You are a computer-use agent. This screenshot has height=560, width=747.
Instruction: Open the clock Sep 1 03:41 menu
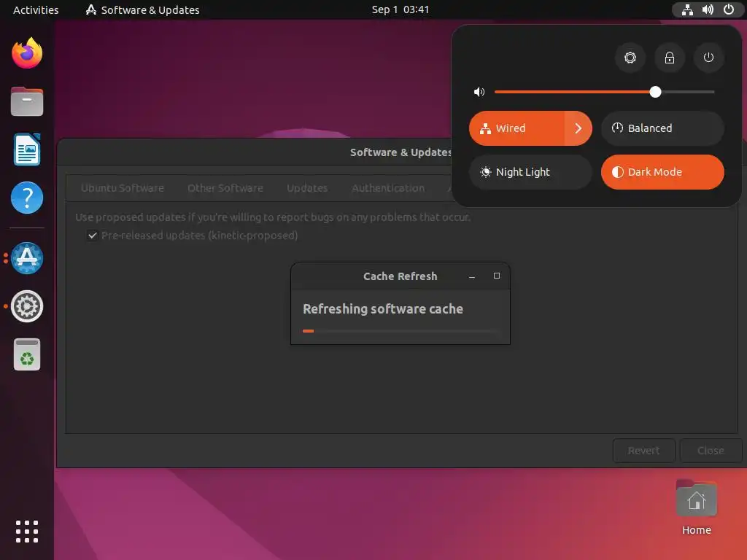pos(400,9)
